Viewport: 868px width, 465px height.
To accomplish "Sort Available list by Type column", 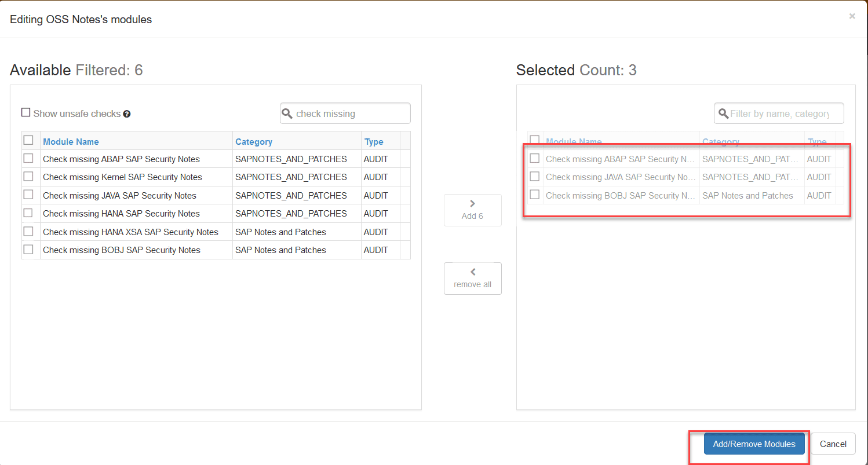I will pyautogui.click(x=374, y=142).
